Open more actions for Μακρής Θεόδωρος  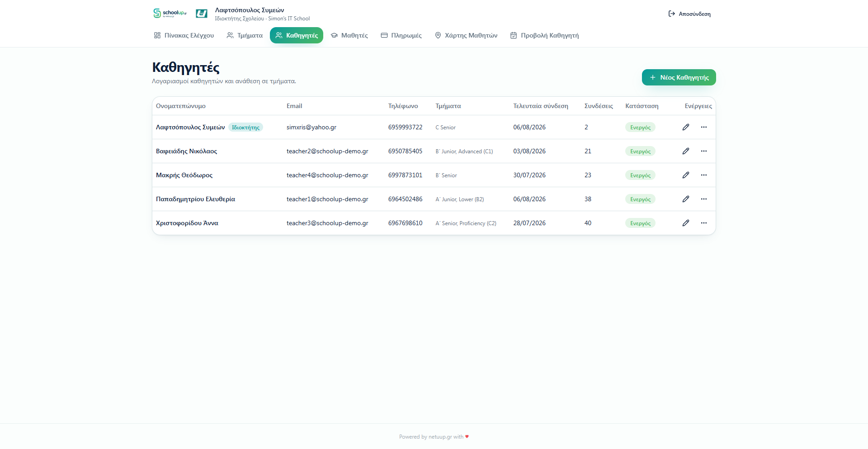click(704, 175)
